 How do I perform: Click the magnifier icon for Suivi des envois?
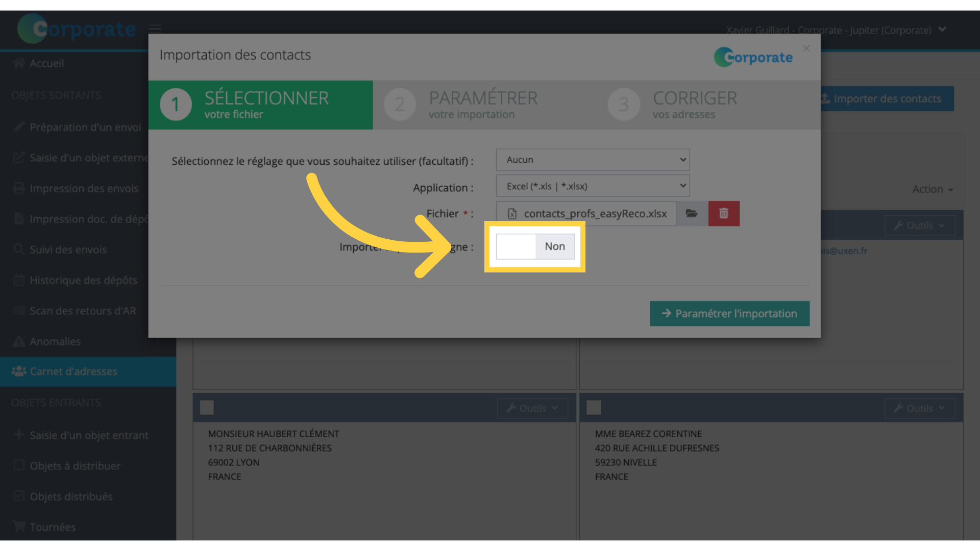19,249
